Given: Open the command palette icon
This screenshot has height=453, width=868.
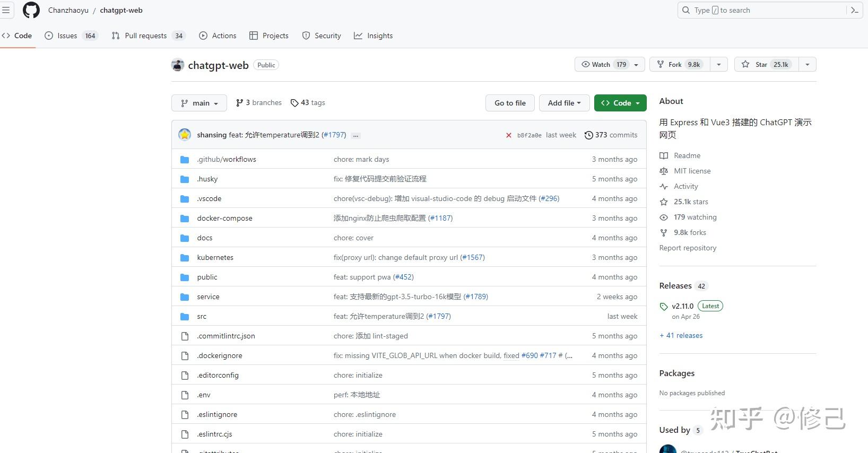Looking at the screenshot, I should pos(854,10).
